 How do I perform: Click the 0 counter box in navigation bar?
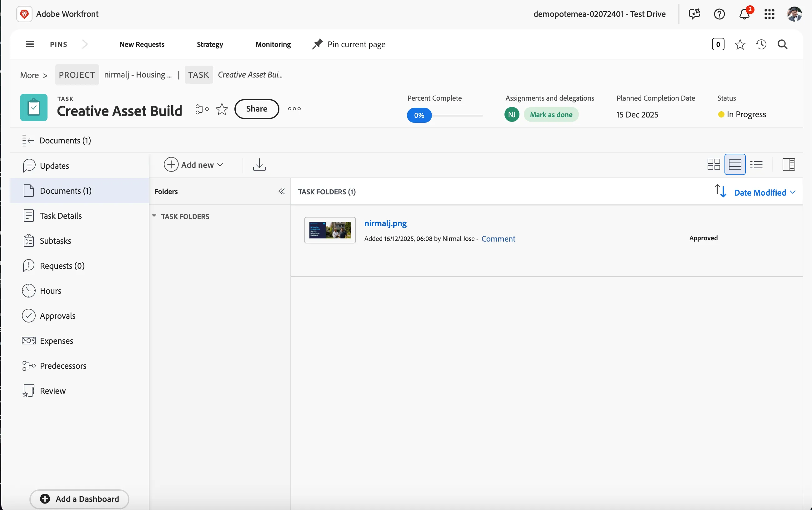click(x=718, y=44)
